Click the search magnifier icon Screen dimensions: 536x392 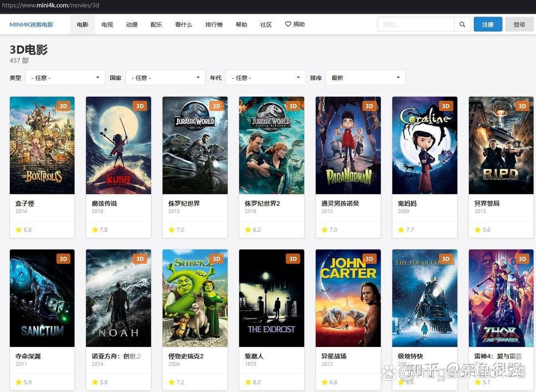coord(462,24)
